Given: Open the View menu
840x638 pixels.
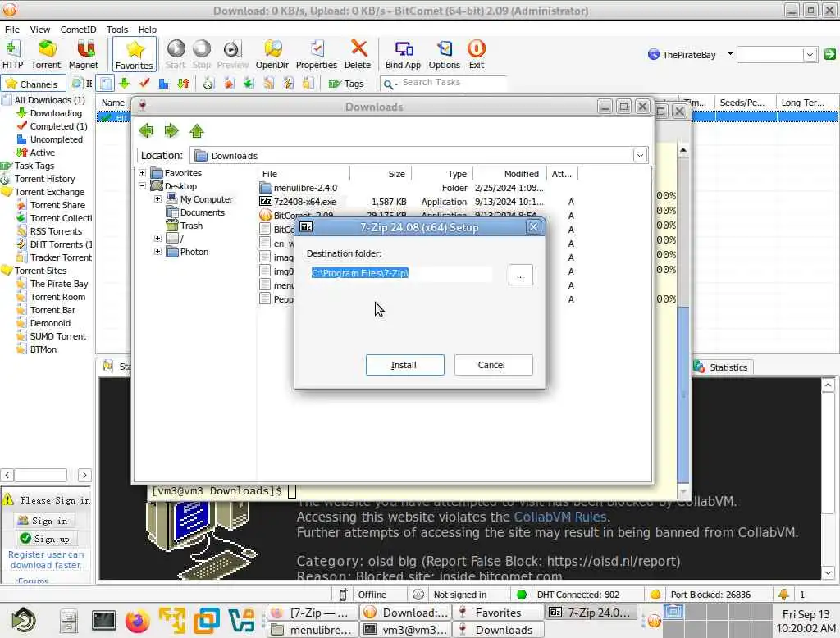Looking at the screenshot, I should (x=39, y=30).
